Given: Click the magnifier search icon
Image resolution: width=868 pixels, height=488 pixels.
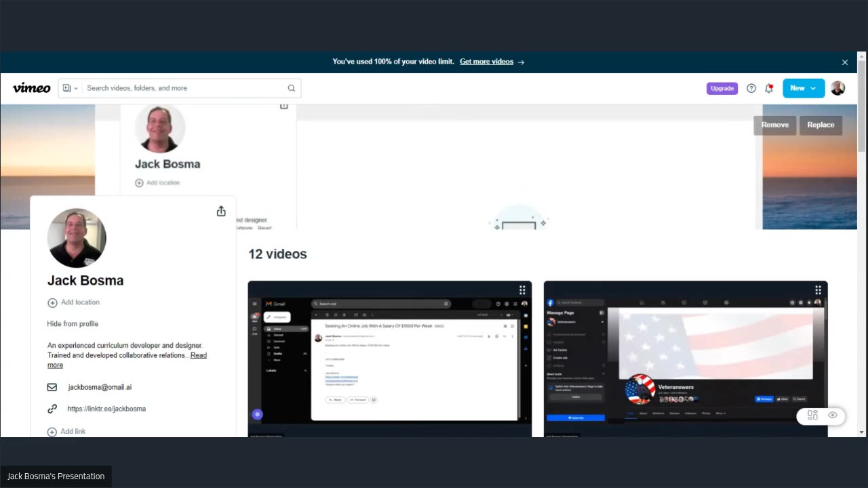Looking at the screenshot, I should 292,88.
